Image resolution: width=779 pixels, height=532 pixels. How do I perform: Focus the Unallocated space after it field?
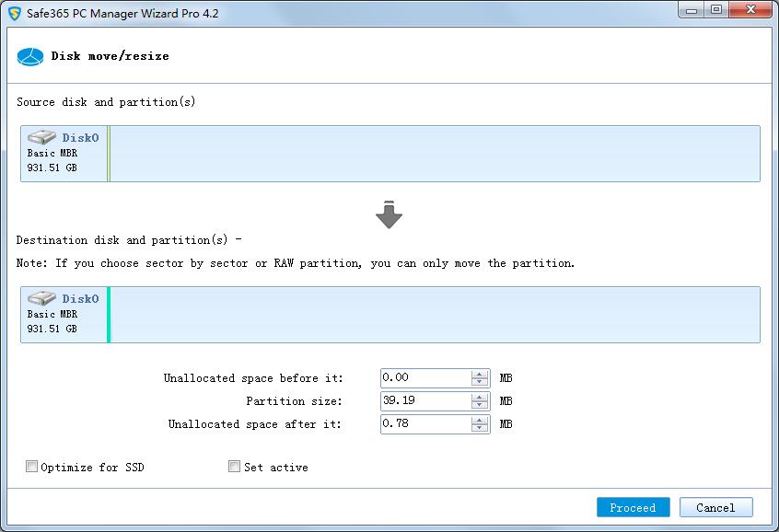click(x=425, y=424)
